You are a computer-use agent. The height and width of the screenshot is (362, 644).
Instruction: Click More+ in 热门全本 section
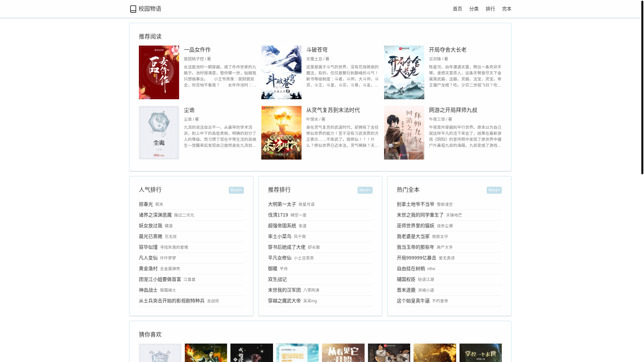click(x=494, y=190)
